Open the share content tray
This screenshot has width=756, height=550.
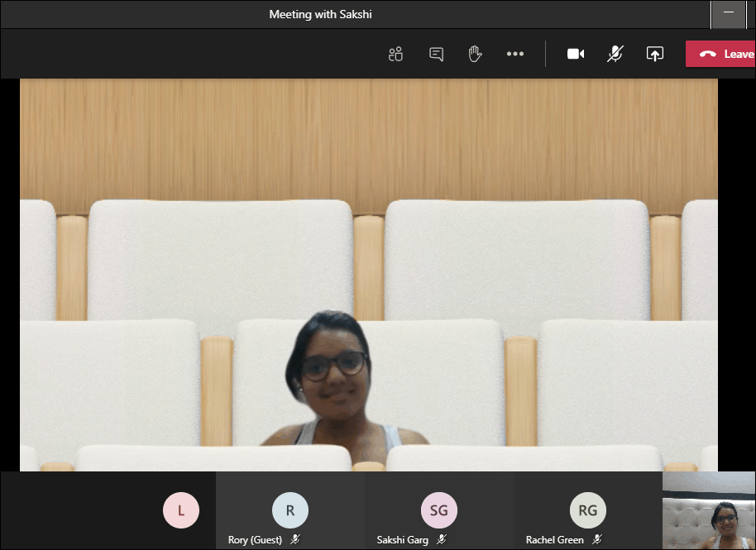coord(655,54)
